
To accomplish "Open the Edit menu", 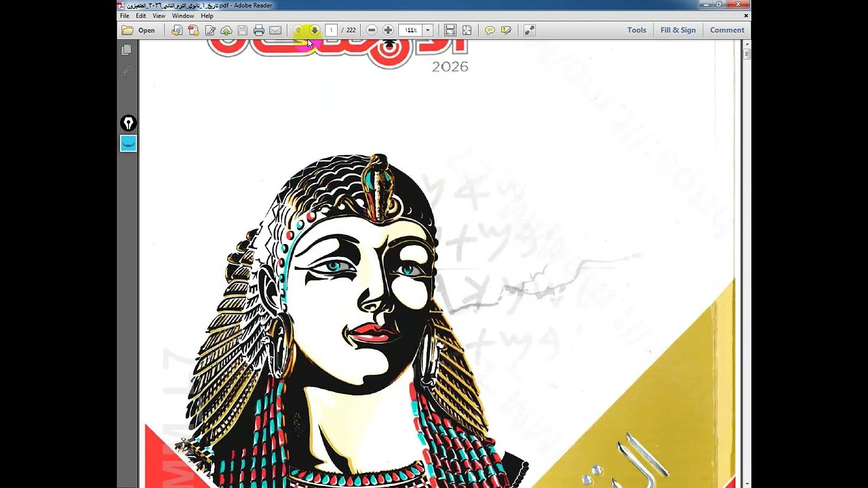I will coord(141,16).
